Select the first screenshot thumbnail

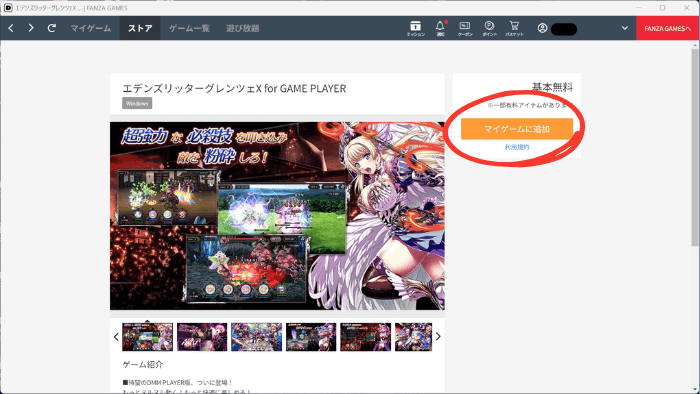(147, 337)
